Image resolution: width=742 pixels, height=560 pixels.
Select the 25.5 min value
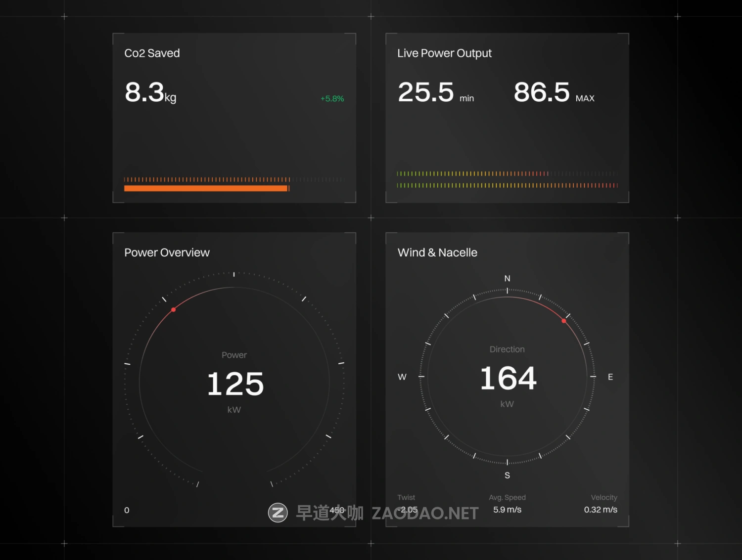(436, 92)
